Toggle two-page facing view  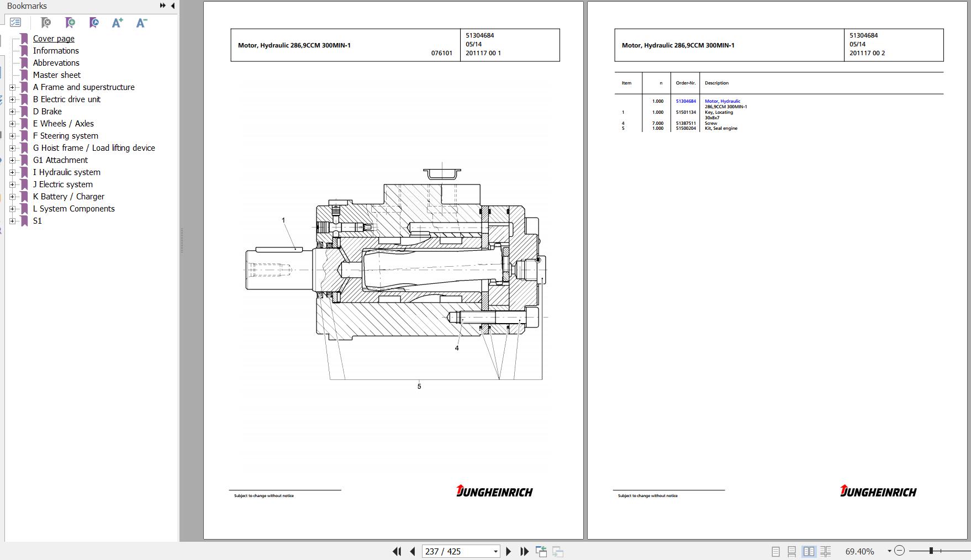[809, 551]
